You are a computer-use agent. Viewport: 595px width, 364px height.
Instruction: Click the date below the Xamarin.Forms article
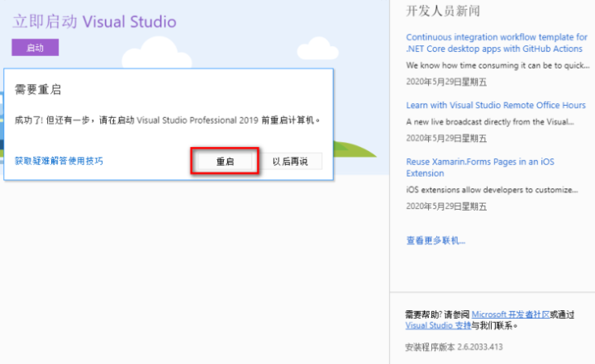coord(446,206)
